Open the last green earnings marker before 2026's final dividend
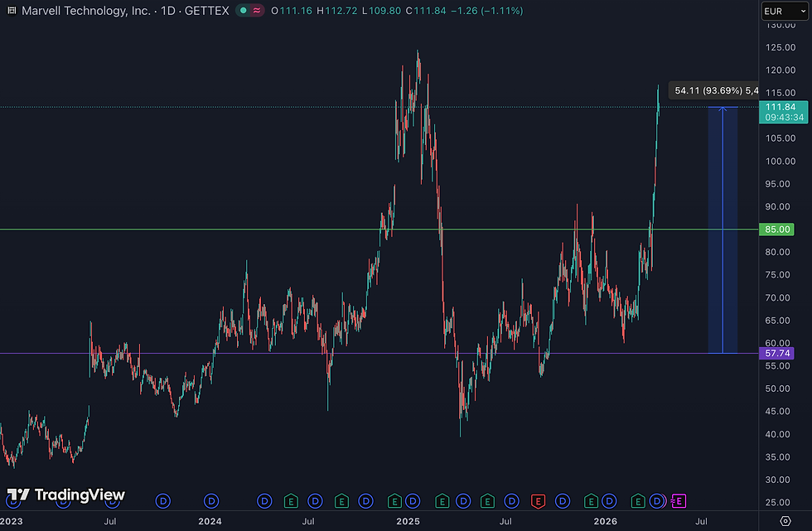The height and width of the screenshot is (531, 812). 637,501
